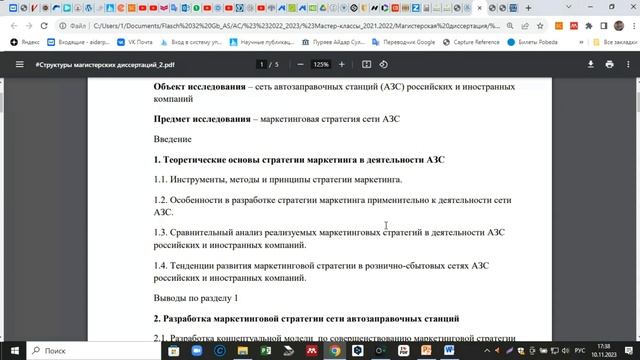
Task: Reload the current page
Action: (44, 26)
